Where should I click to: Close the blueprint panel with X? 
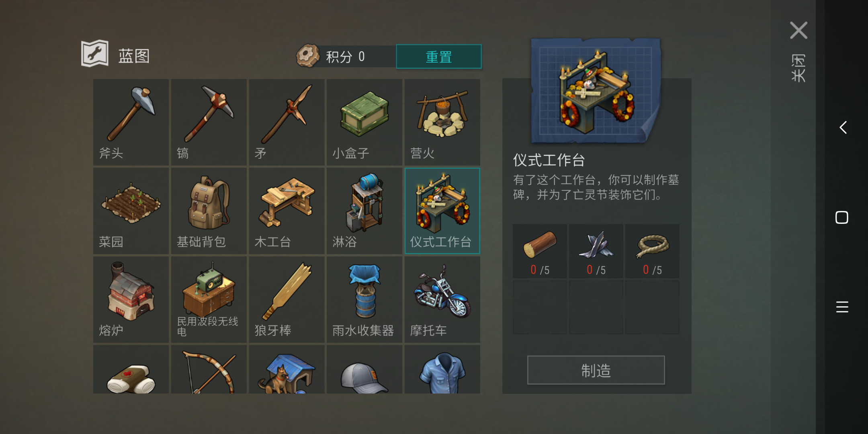click(798, 31)
